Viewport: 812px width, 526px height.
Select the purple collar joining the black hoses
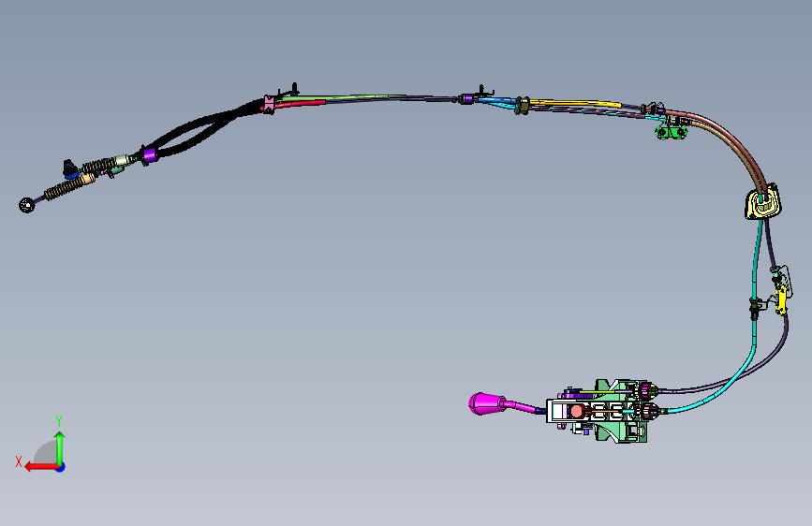click(x=150, y=154)
